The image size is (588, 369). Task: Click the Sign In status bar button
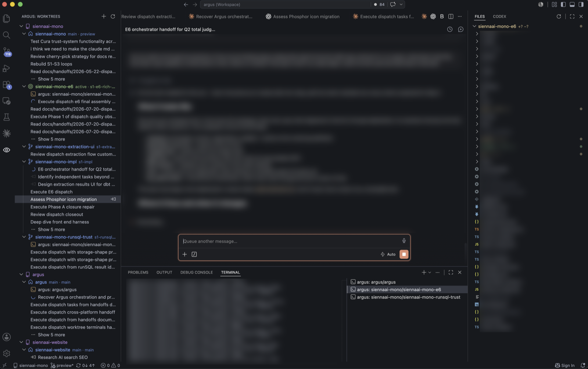click(x=565, y=365)
